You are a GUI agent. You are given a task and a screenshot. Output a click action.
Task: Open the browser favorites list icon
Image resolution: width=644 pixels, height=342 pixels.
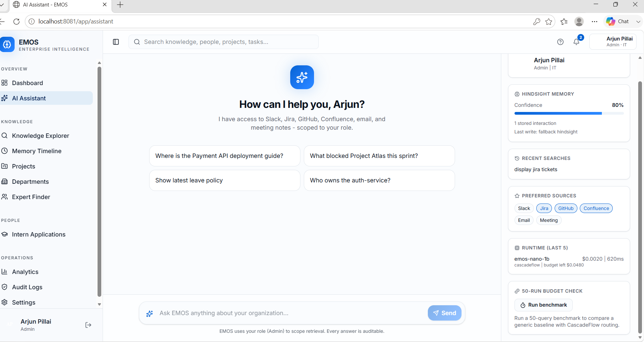tap(564, 21)
